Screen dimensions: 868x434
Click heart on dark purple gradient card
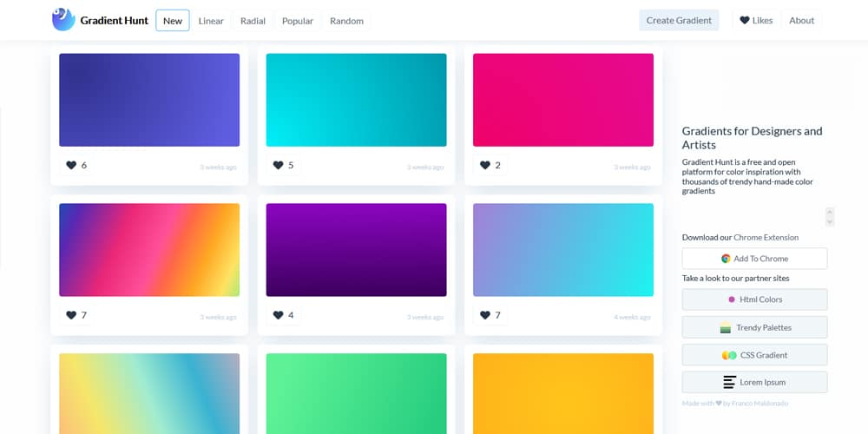point(279,315)
